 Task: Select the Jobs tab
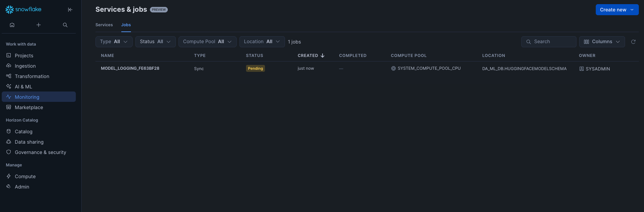(x=126, y=25)
